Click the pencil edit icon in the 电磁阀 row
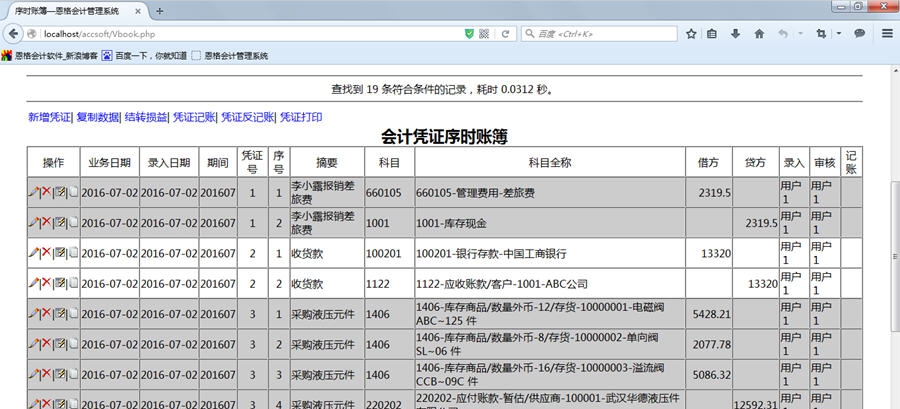This screenshot has height=409, width=900. [x=33, y=314]
